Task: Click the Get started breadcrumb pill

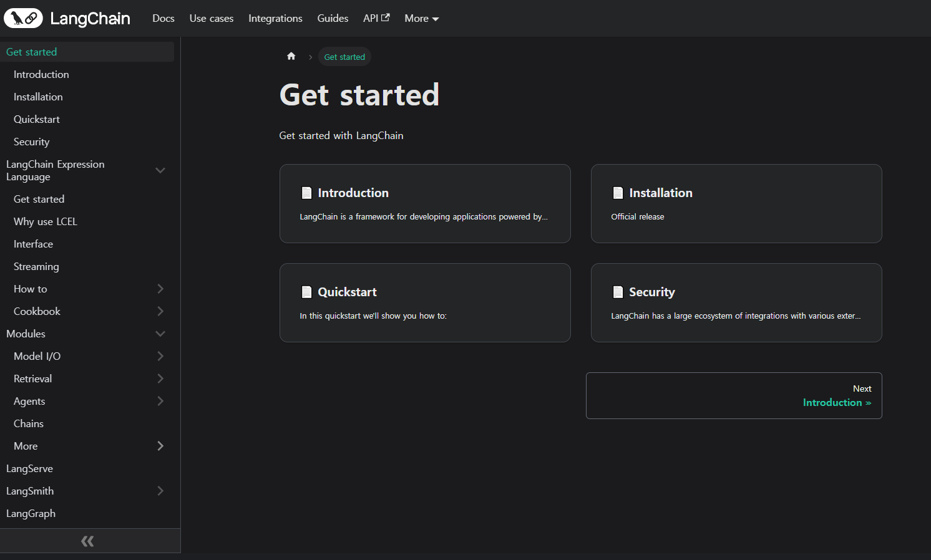Action: [344, 57]
